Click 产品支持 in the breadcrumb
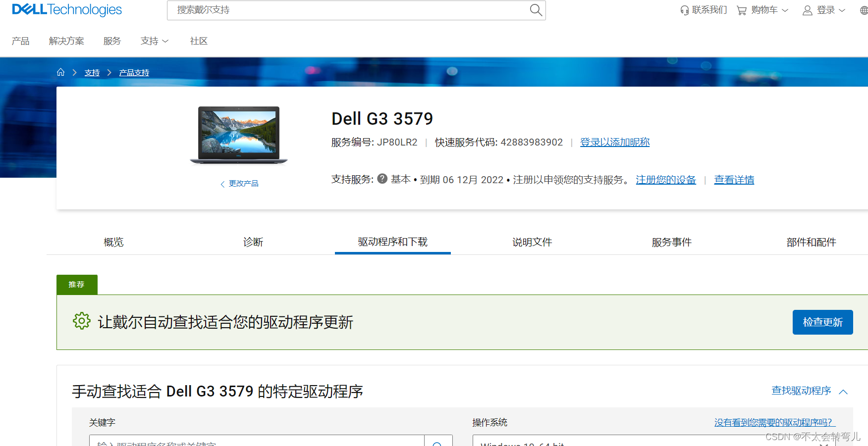The height and width of the screenshot is (446, 868). 134,73
